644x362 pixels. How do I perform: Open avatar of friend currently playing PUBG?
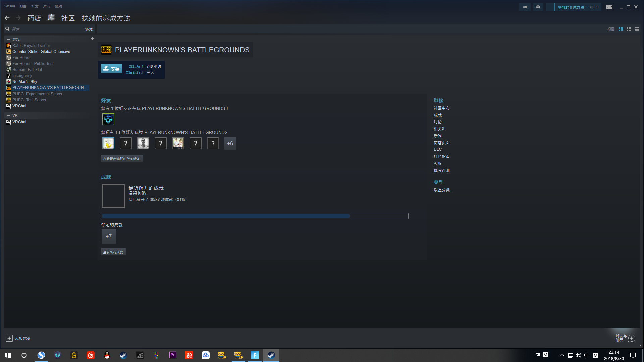pyautogui.click(x=108, y=119)
